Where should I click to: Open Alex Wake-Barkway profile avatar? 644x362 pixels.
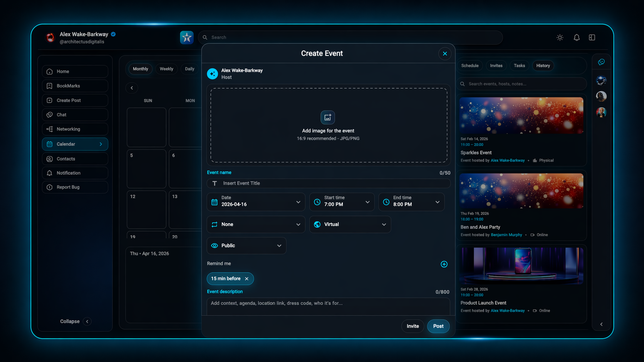click(50, 37)
